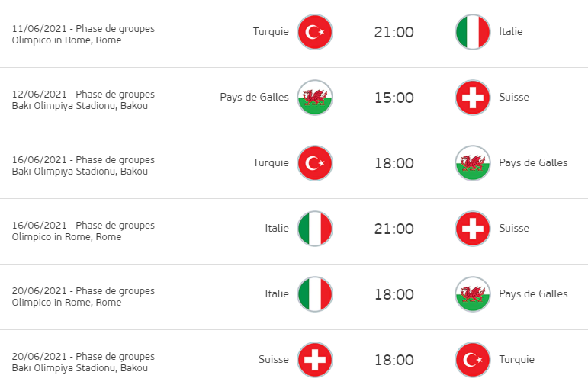Click Turquie name in the last match
This screenshot has width=588, height=388.
[516, 359]
